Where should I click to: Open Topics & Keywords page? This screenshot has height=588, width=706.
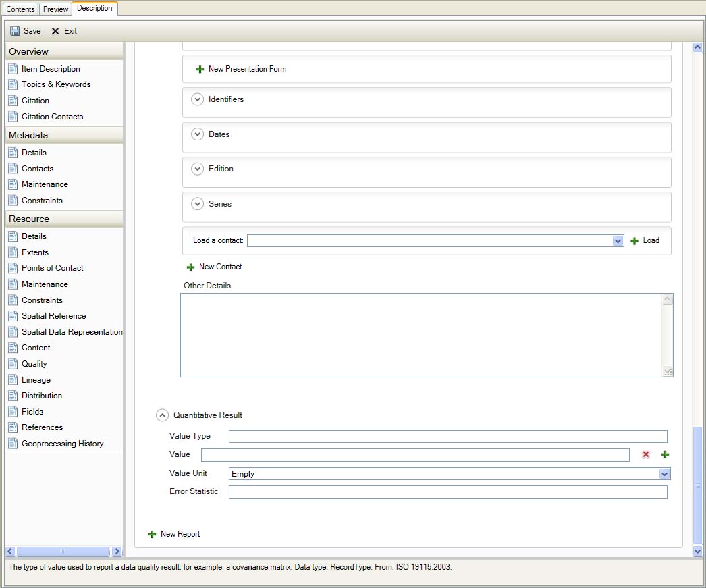55,84
